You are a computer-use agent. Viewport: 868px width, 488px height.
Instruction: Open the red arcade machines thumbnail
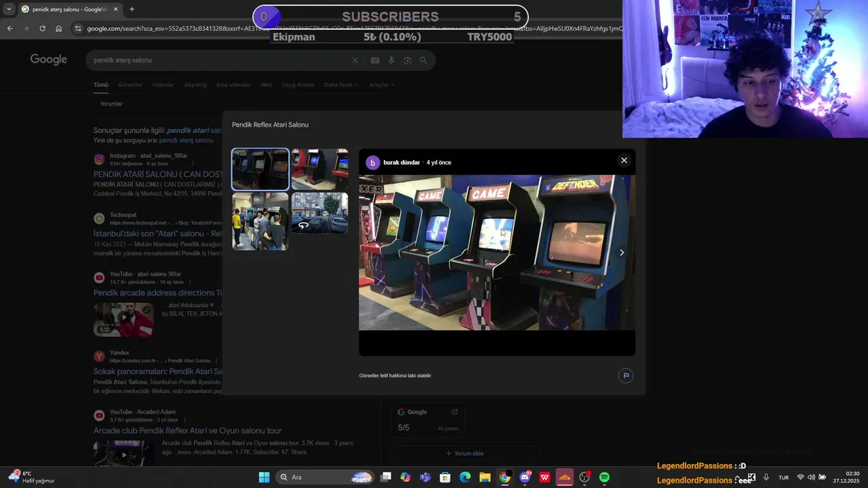point(319,169)
